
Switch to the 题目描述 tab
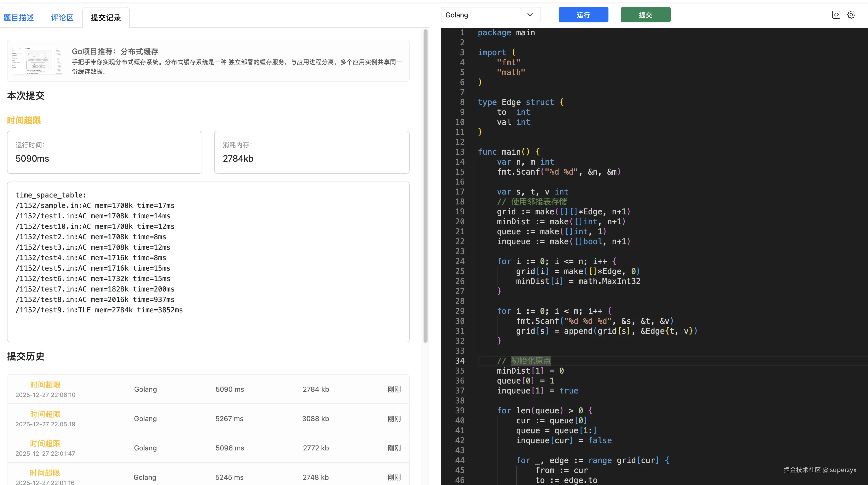tap(18, 18)
